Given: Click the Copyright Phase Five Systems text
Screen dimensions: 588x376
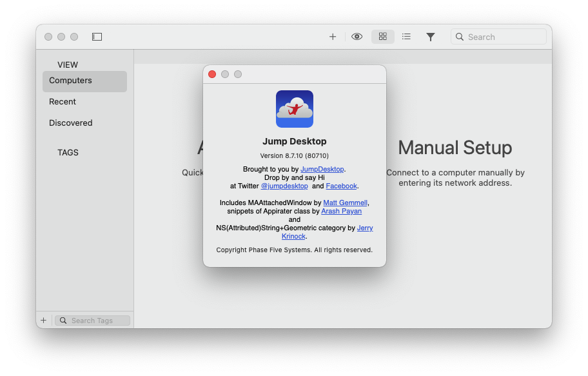Looking at the screenshot, I should [x=295, y=250].
